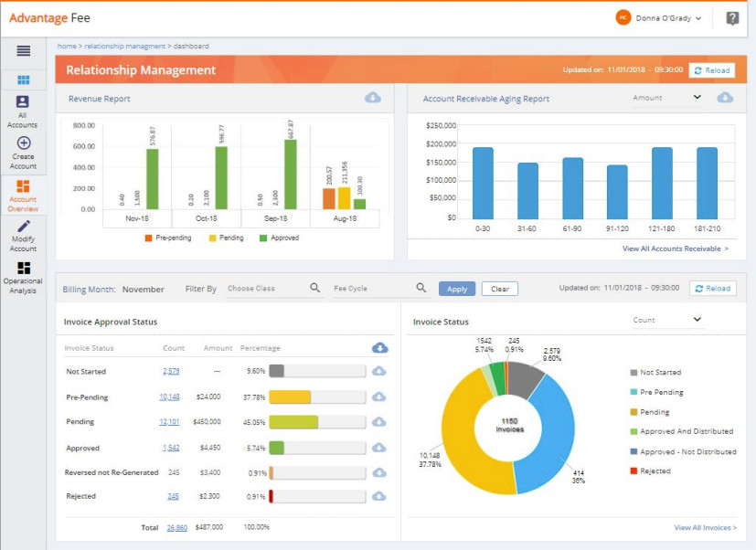Download the Revenue Report via cloud icon
756x550 pixels.
373,98
